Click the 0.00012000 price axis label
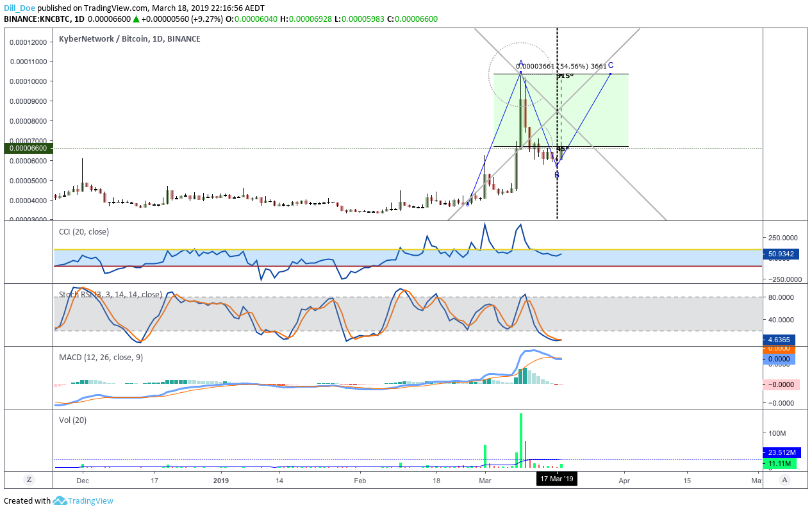The image size is (812, 512). tap(28, 42)
